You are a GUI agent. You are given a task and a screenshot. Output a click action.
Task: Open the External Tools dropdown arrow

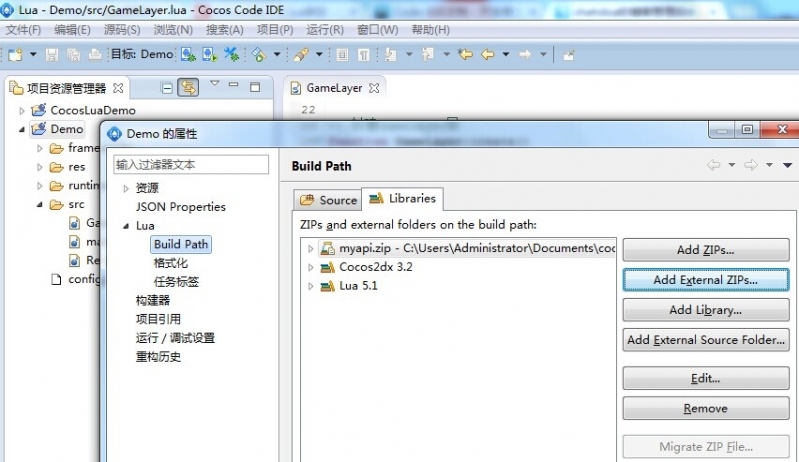click(277, 54)
